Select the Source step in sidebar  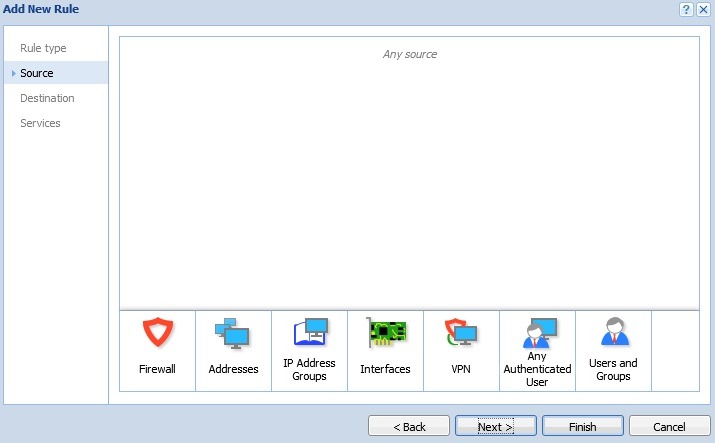pos(37,73)
